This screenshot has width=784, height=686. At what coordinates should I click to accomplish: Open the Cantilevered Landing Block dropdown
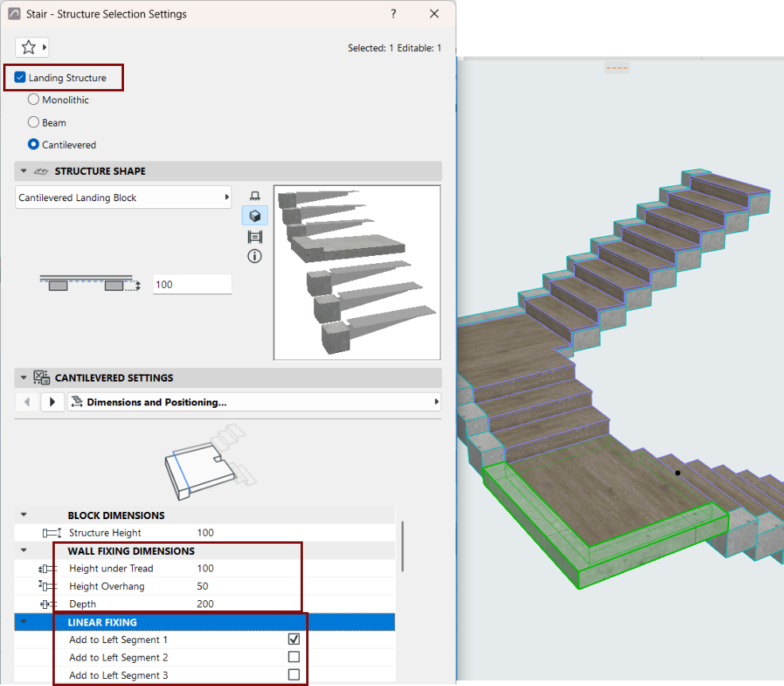[123, 197]
